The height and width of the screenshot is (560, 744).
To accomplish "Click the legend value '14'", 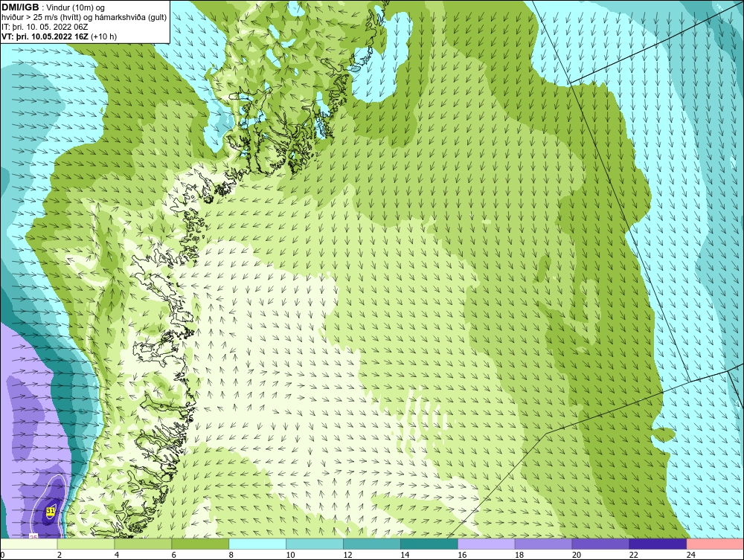I will tap(405, 555).
